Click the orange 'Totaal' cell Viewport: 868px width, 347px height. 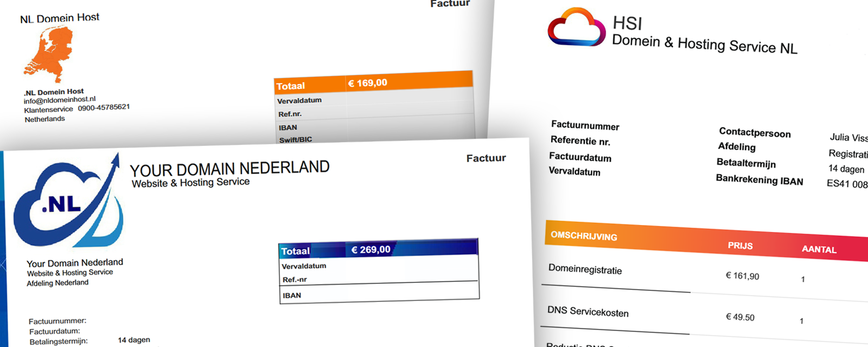(x=310, y=85)
